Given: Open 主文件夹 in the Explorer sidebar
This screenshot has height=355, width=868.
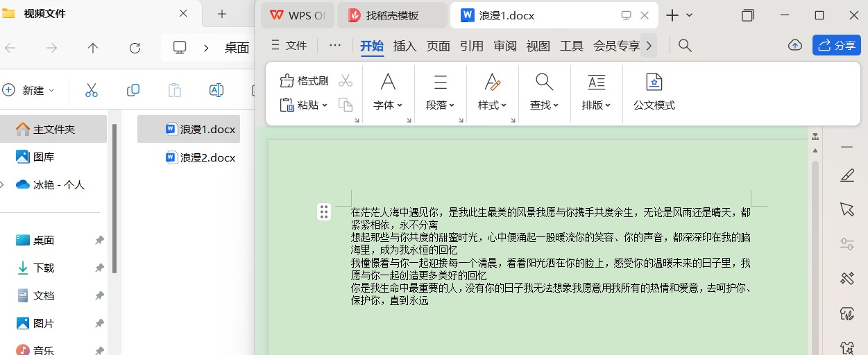Looking at the screenshot, I should coord(53,129).
